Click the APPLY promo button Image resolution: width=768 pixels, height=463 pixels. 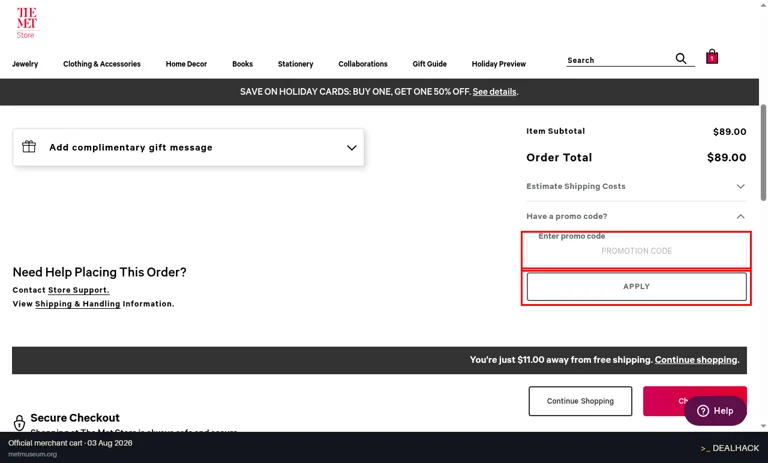coord(636,287)
